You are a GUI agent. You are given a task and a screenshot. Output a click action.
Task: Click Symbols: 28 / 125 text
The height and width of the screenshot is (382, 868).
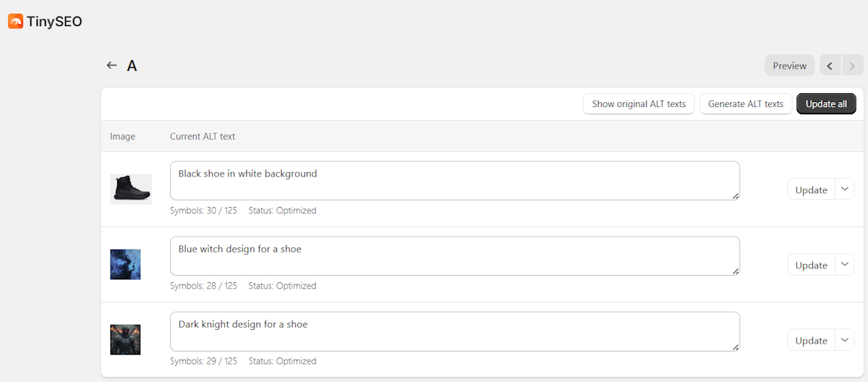tap(203, 286)
